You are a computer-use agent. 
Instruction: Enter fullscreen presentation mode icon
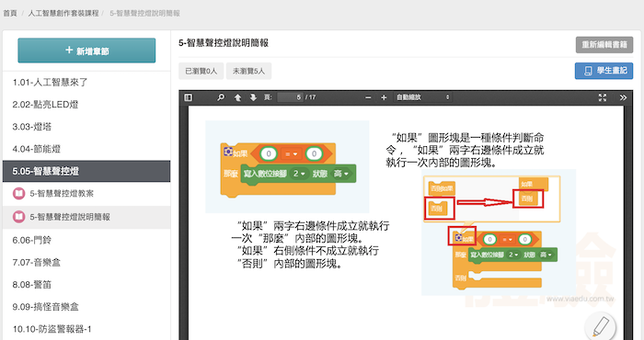click(603, 97)
